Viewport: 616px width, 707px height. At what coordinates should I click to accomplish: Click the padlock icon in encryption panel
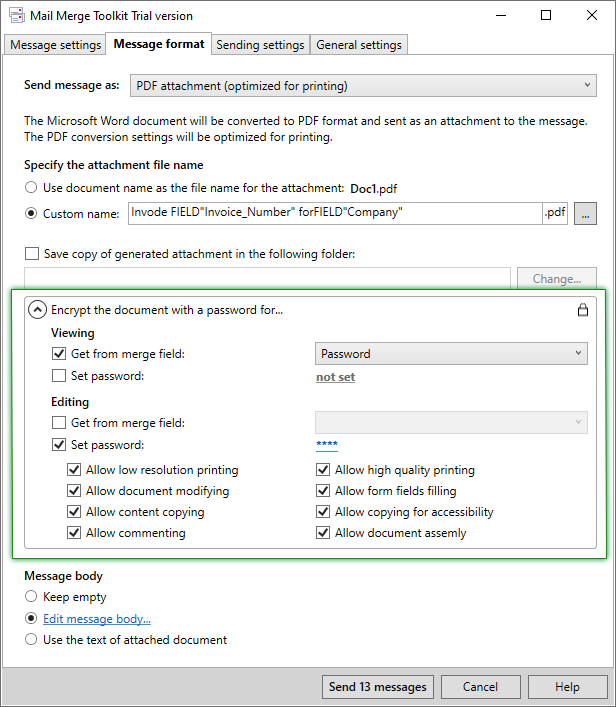[x=583, y=310]
